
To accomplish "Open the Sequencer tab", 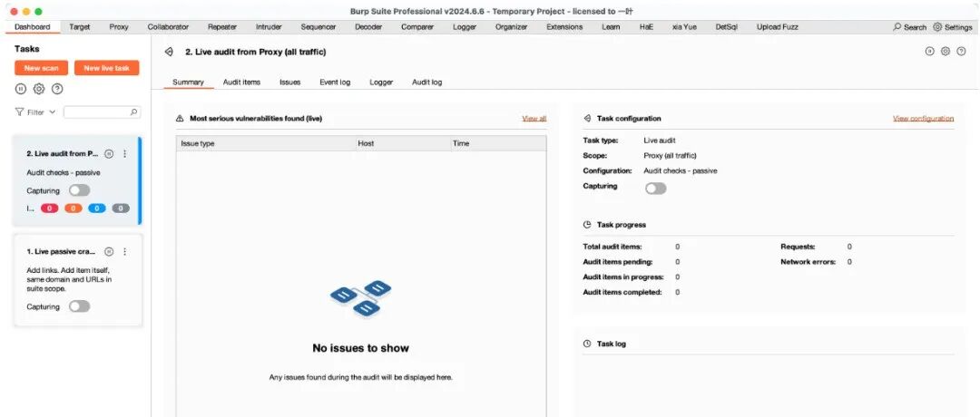I will pos(318,27).
